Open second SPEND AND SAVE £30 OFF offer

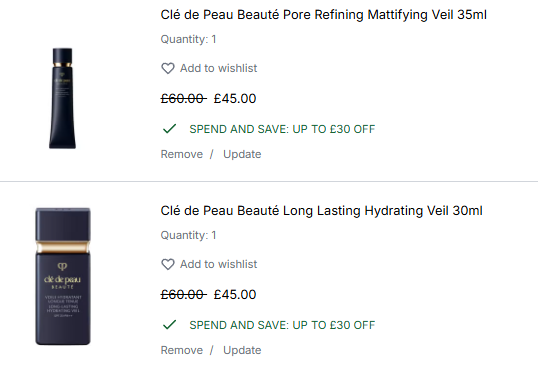click(x=282, y=325)
